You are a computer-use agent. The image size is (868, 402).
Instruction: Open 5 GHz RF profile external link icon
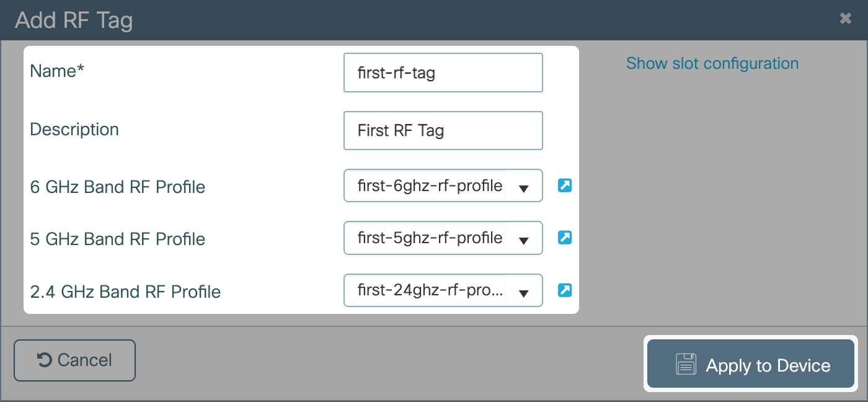[564, 238]
